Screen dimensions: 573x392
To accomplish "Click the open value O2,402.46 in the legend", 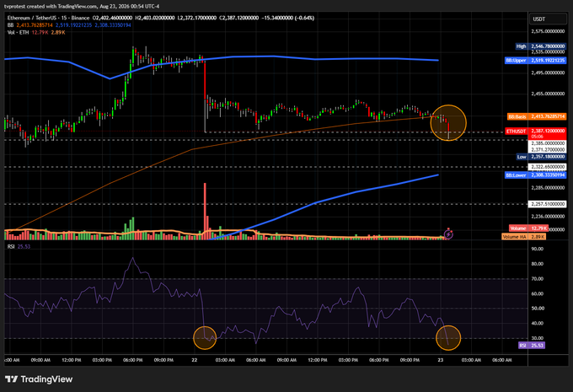I will (112, 18).
